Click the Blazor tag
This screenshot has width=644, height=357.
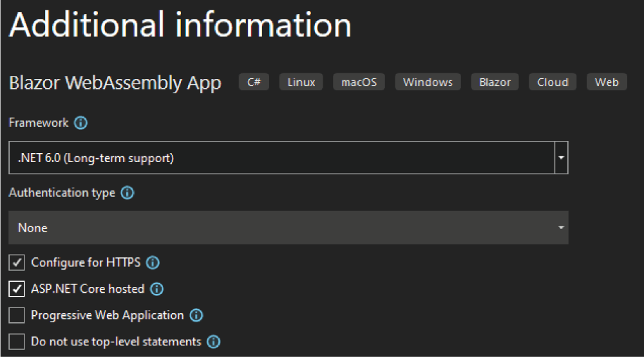pos(495,82)
